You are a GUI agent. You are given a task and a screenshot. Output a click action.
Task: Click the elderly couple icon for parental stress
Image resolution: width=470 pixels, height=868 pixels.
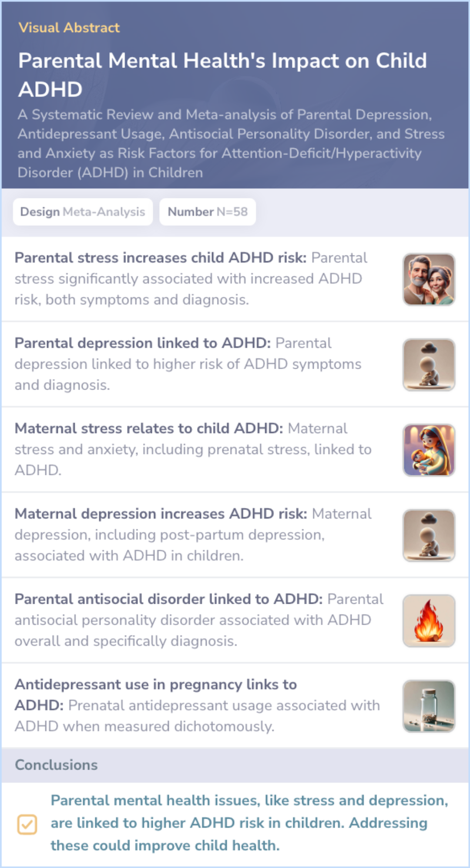coord(429,279)
